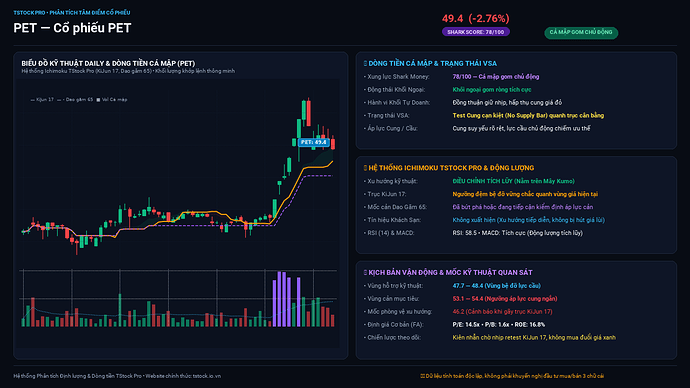Click trend defense level 46.2 value

503,311
